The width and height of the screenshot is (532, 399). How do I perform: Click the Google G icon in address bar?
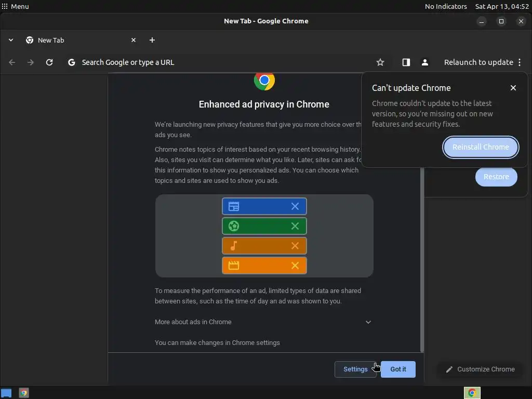point(71,62)
